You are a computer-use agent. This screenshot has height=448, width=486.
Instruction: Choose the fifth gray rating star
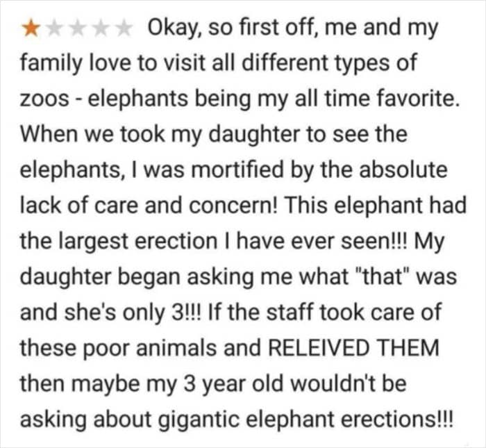(x=124, y=28)
